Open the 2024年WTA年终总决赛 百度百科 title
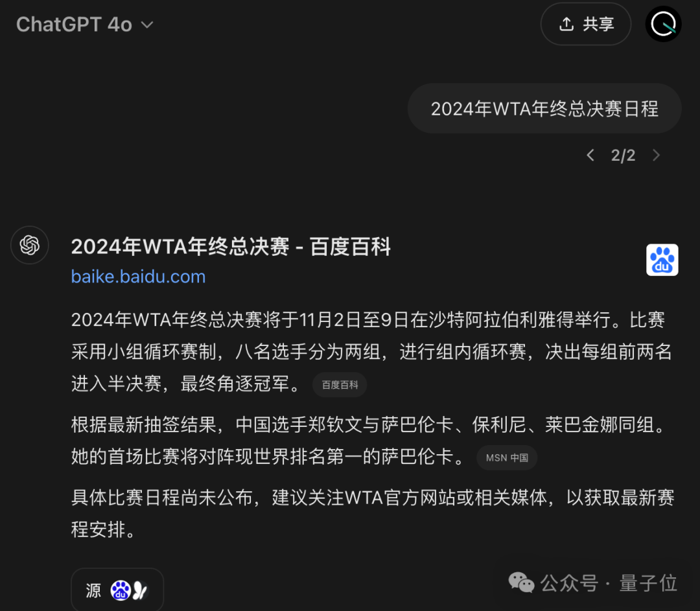 point(231,246)
